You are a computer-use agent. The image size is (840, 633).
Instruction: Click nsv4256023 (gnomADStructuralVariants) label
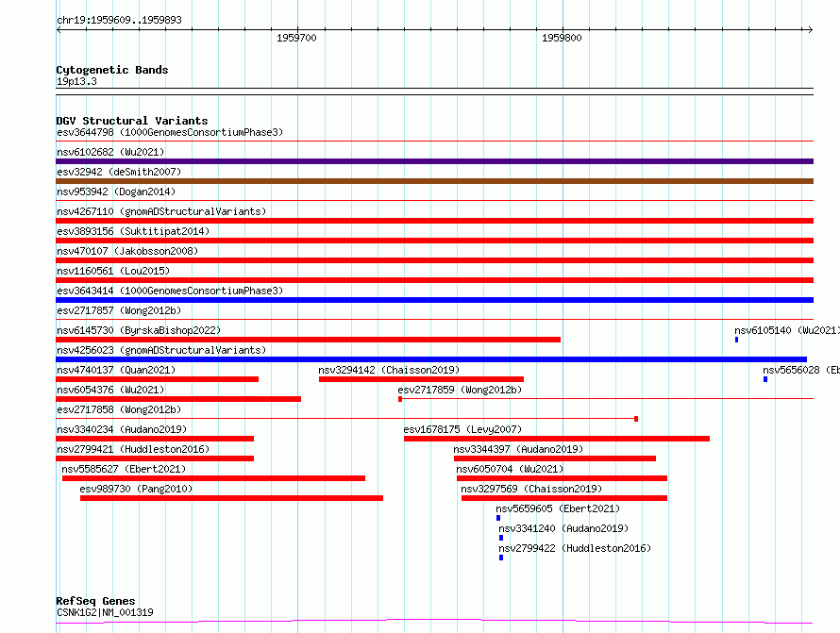pos(161,350)
